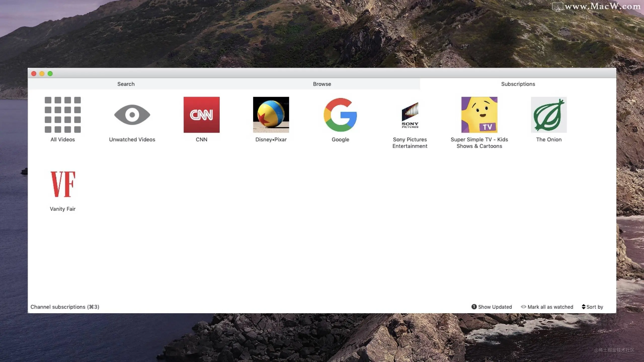Click the Vanity Fair text label
This screenshot has height=362, width=644.
(x=63, y=209)
